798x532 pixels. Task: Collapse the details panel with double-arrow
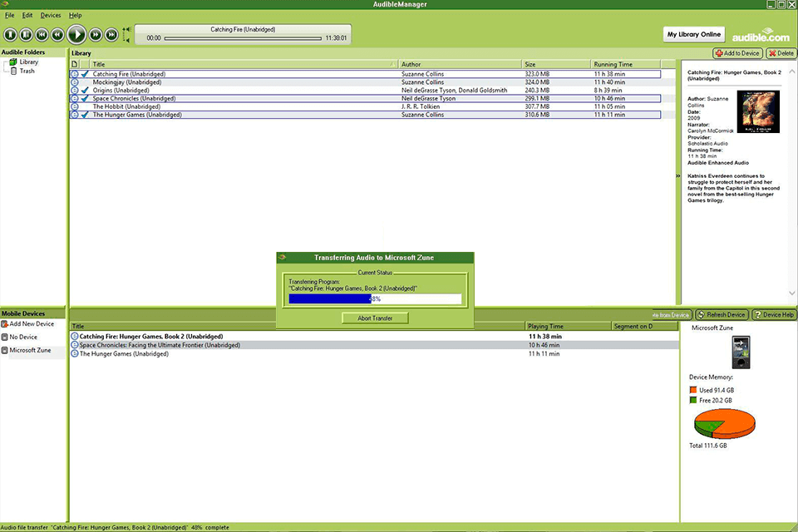point(678,176)
